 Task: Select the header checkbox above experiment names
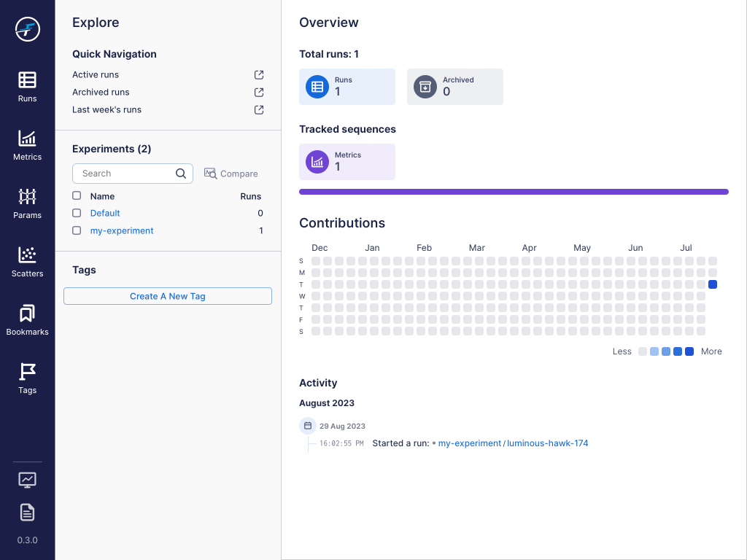tap(77, 195)
